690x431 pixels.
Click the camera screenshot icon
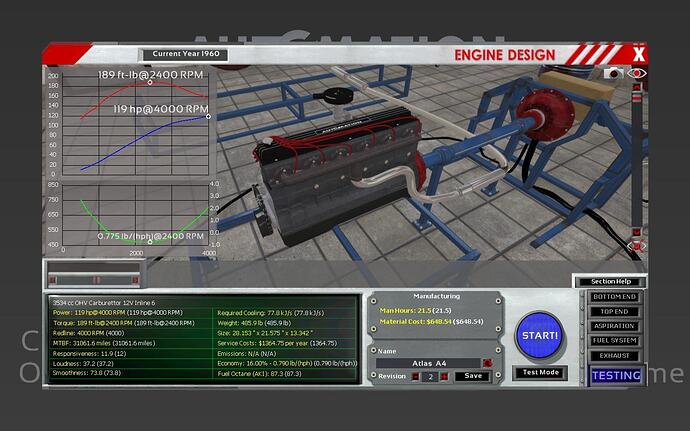coord(614,73)
